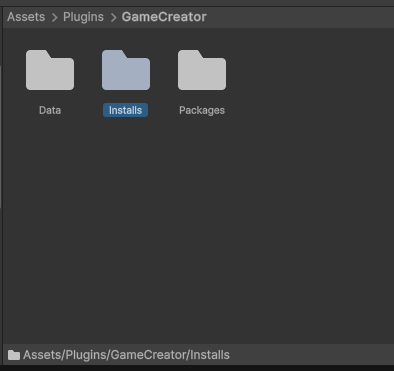This screenshot has height=371, width=394.
Task: Deselect by clicking the empty area below the folders
Action: click(x=199, y=230)
